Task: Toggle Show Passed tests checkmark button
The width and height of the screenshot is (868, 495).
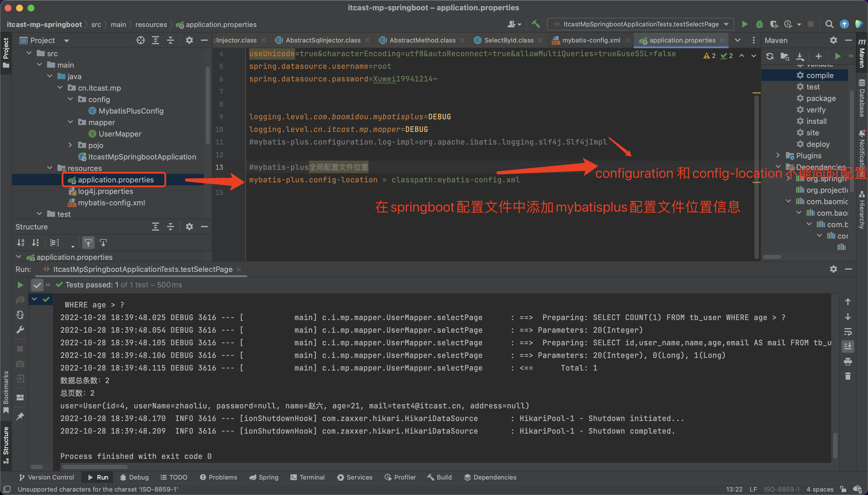Action: [x=37, y=285]
